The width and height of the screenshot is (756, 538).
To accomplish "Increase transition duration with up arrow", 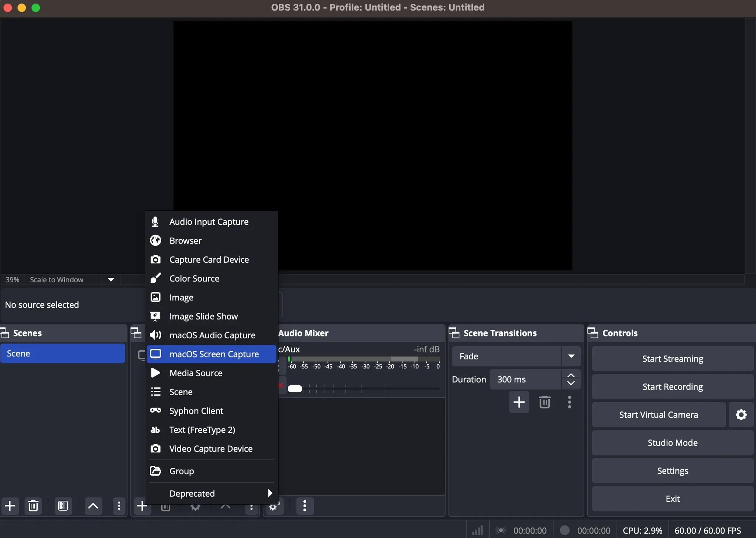I will pos(571,375).
